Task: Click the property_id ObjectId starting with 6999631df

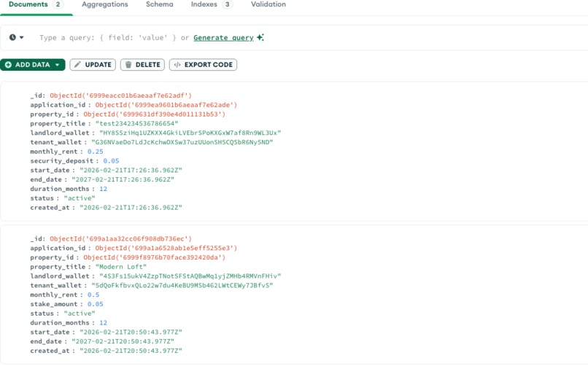Action: coord(155,114)
